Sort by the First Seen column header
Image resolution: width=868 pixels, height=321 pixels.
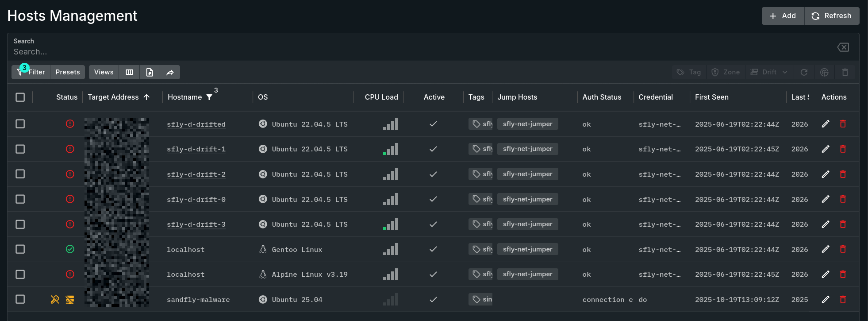pos(712,97)
